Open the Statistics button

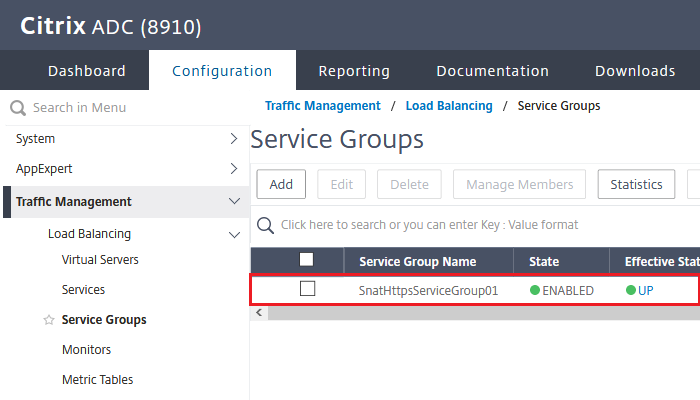coord(636,184)
